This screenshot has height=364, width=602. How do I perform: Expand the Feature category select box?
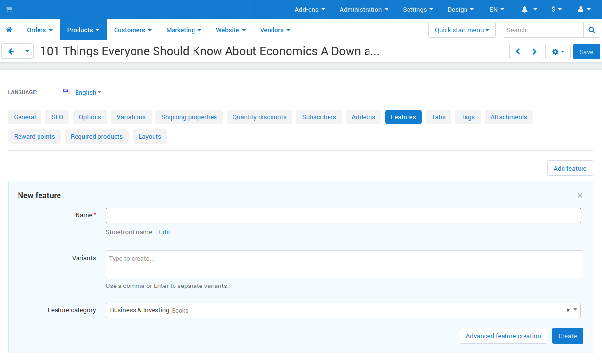click(x=343, y=310)
